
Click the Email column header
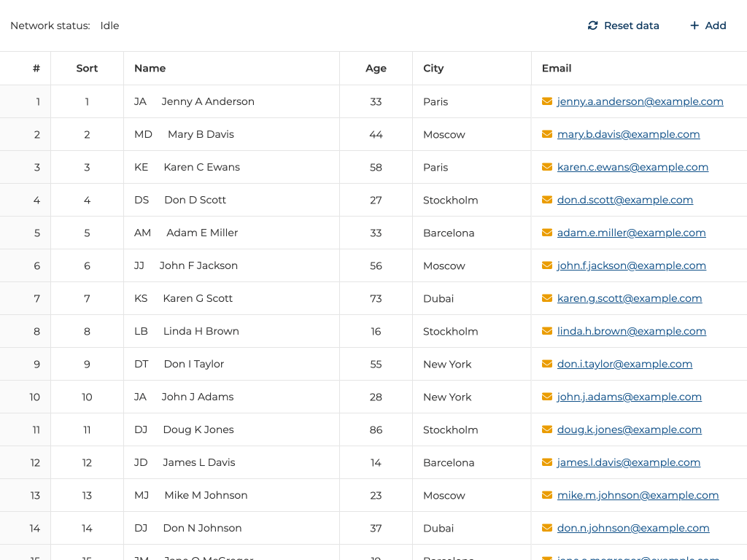pyautogui.click(x=557, y=69)
